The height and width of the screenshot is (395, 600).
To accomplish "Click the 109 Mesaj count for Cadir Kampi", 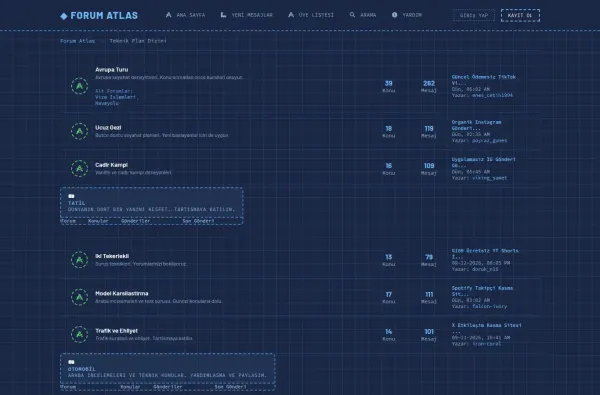I will click(x=429, y=166).
